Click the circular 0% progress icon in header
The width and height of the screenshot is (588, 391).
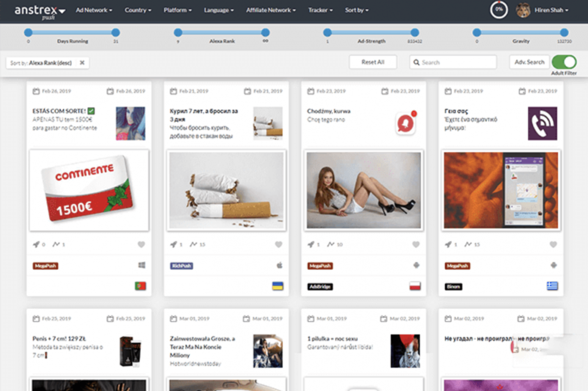coord(499,10)
